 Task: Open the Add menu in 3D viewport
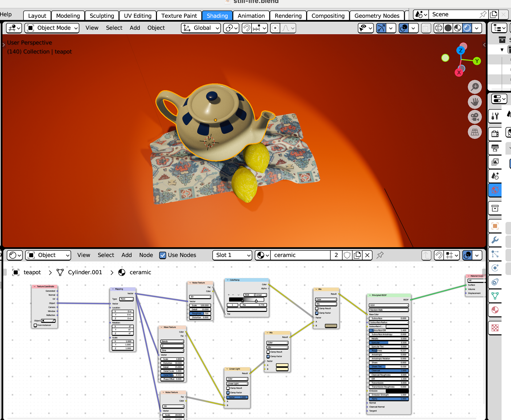tap(135, 28)
